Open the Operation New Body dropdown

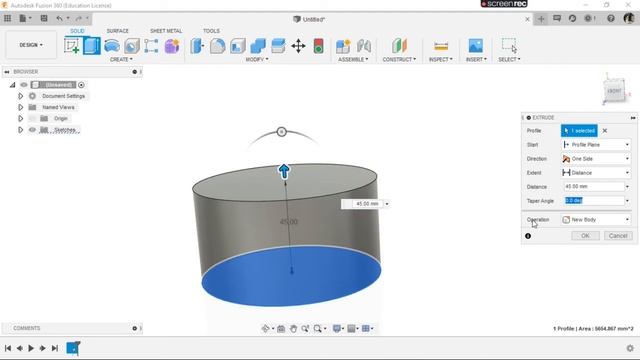tap(596, 220)
